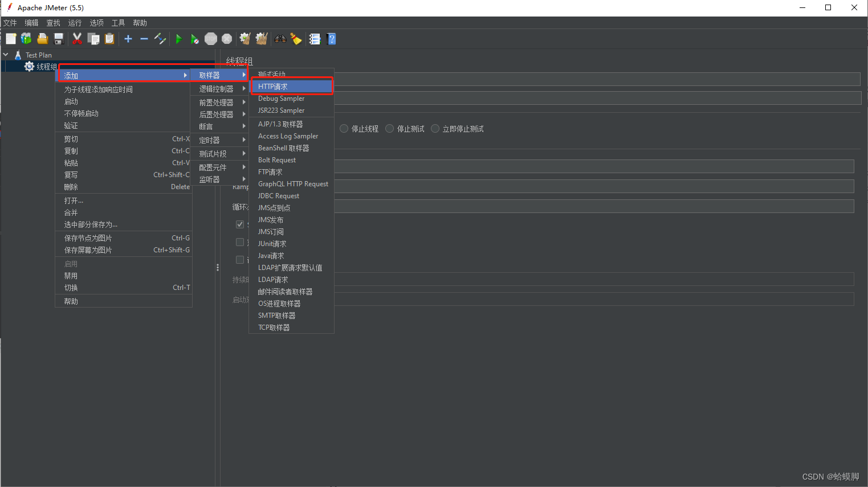Open the 工具 menu
This screenshot has width=868, height=487.
pos(118,23)
